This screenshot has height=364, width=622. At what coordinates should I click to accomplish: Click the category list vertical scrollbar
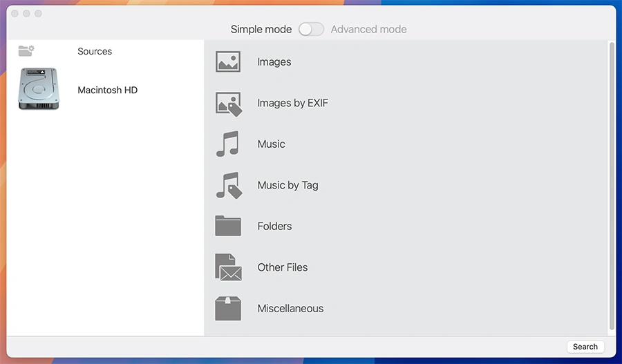click(611, 186)
